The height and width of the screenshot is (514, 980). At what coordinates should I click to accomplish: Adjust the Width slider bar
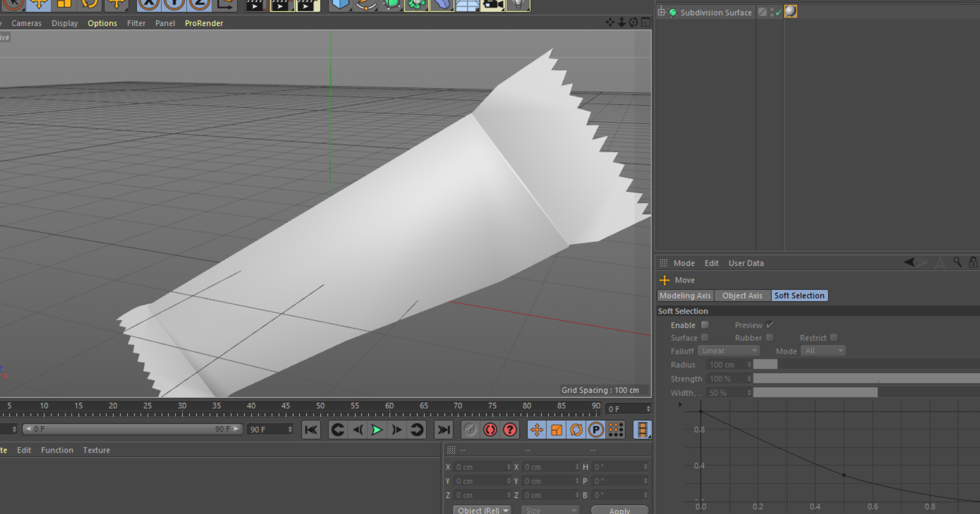click(x=866, y=393)
